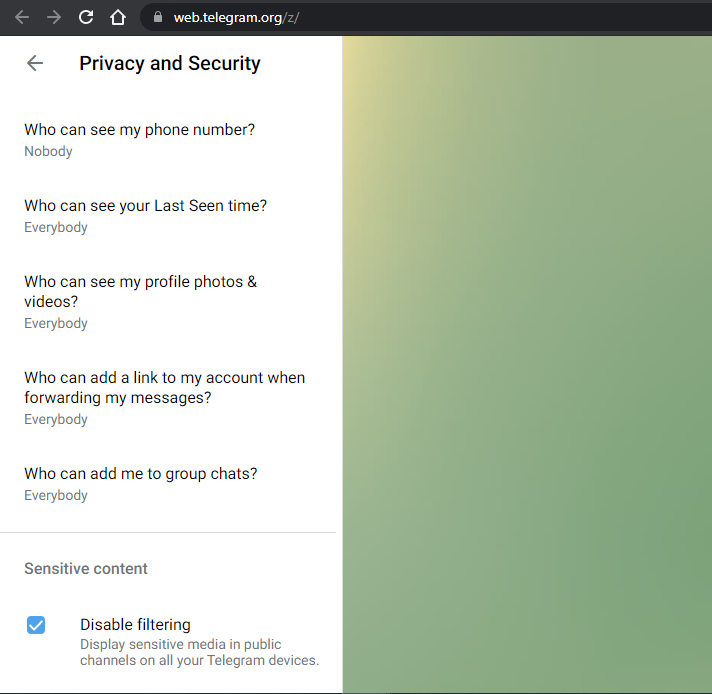712x694 pixels.
Task: Open 'Who can add me to group chats?'
Action: pos(168,484)
